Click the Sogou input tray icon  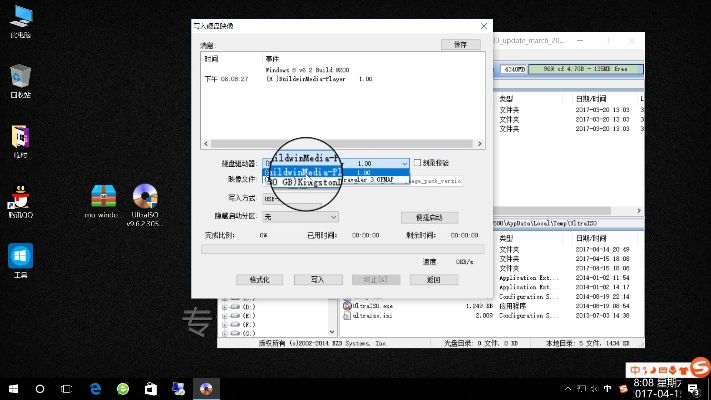pos(623,389)
